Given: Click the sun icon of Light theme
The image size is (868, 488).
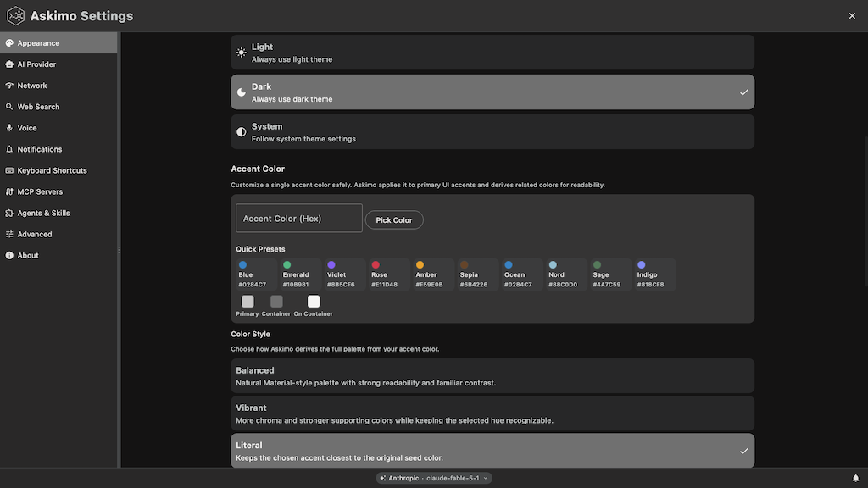Looking at the screenshot, I should point(242,53).
